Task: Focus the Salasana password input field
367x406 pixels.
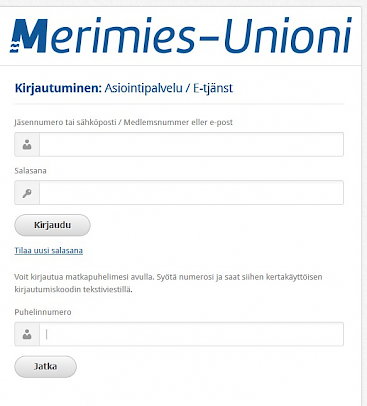Action: [x=191, y=193]
